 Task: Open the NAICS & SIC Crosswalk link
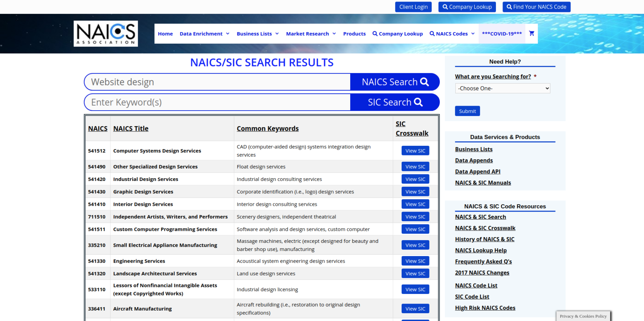click(x=485, y=228)
